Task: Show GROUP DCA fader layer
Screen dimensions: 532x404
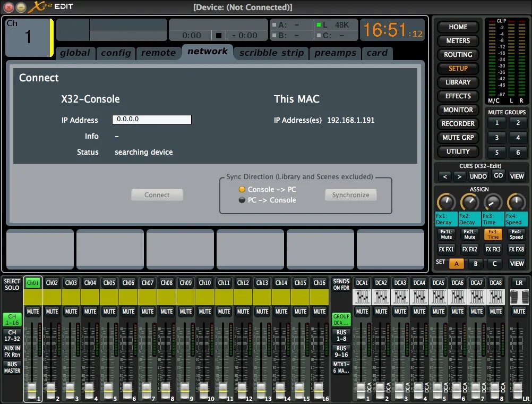Action: pos(341,319)
